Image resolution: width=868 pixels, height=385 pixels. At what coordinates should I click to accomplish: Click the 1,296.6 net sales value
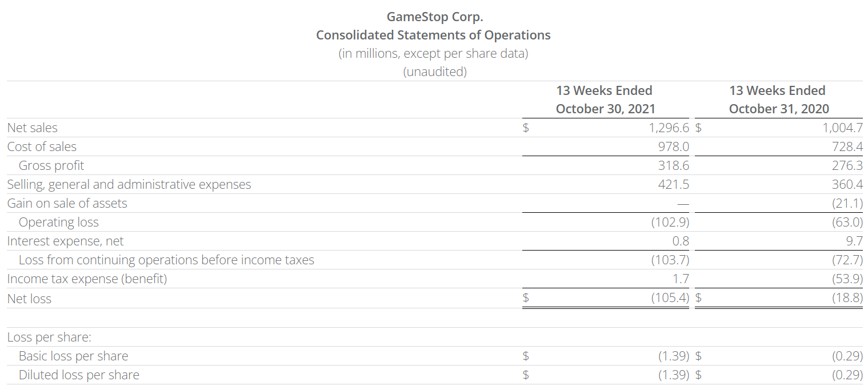pos(669,128)
